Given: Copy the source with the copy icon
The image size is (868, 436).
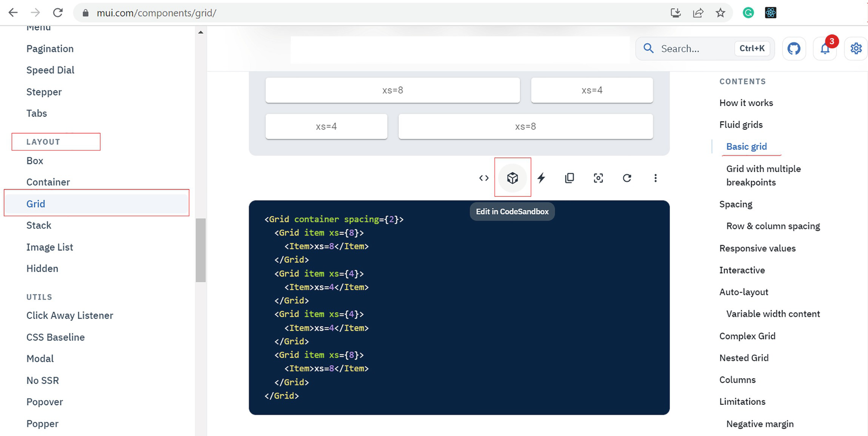Looking at the screenshot, I should point(570,178).
